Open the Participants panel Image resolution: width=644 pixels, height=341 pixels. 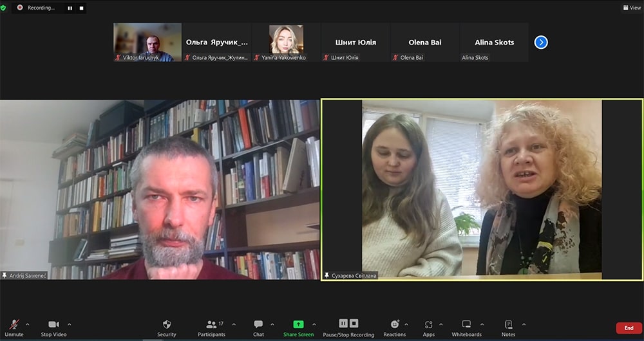[211, 327]
